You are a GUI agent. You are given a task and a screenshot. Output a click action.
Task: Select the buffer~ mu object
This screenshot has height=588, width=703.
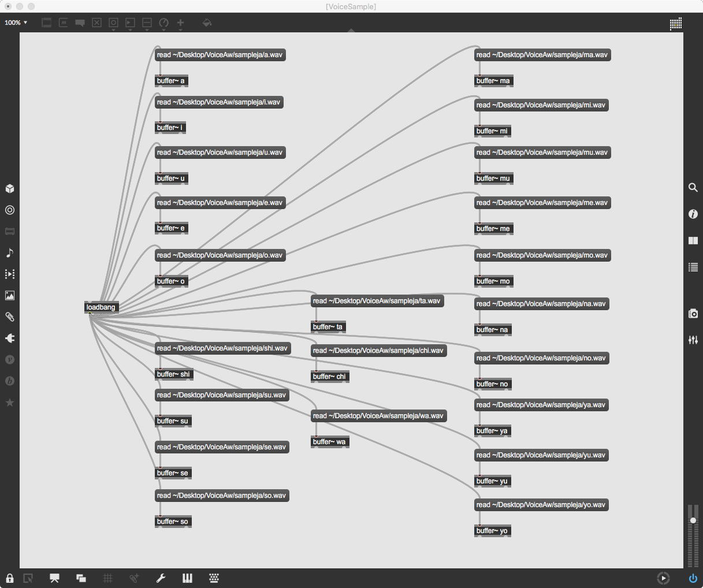493,178
